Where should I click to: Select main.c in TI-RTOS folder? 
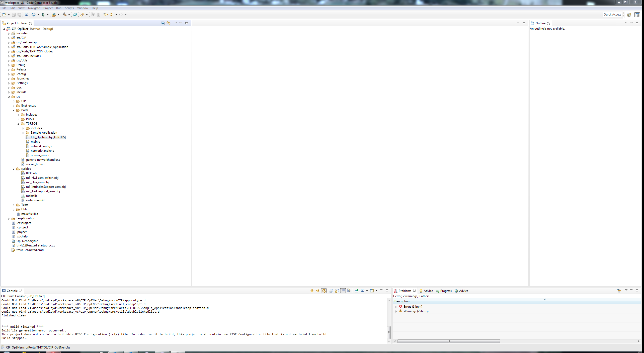35,142
